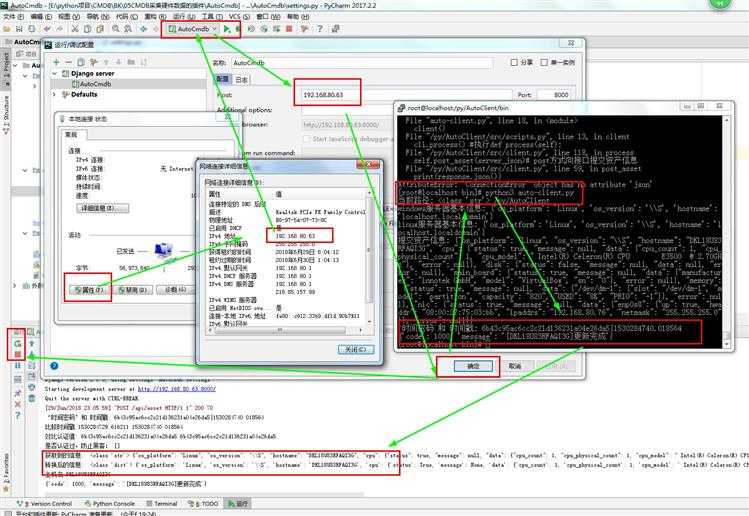Click the 禁用 (Disable) button in connection status
Viewport: 749px width, 516px height.
point(132,290)
